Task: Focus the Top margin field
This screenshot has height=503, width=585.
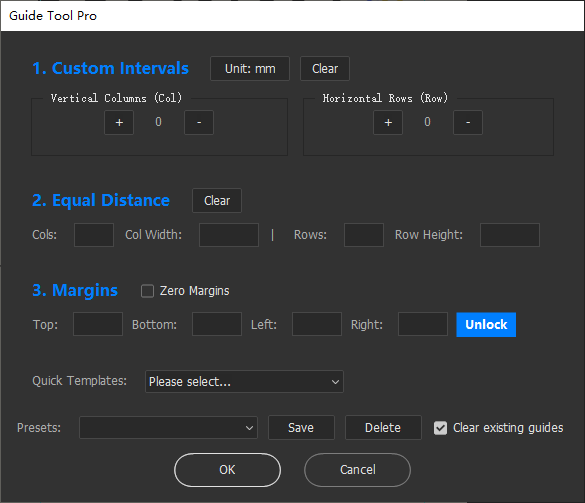Action: pos(98,324)
